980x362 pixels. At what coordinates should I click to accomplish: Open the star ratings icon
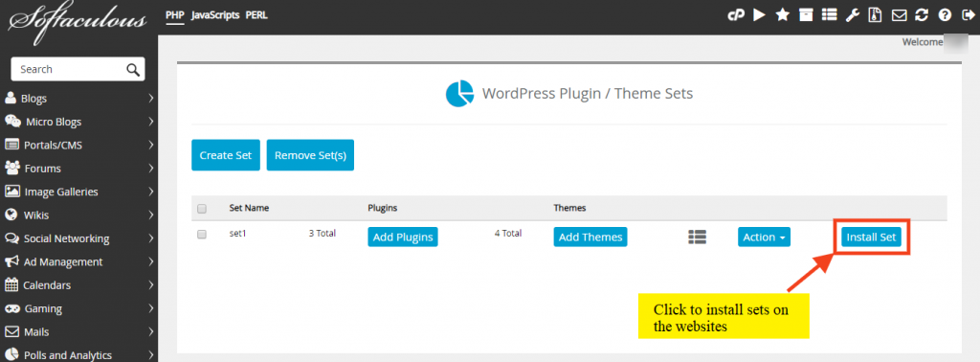point(783,15)
